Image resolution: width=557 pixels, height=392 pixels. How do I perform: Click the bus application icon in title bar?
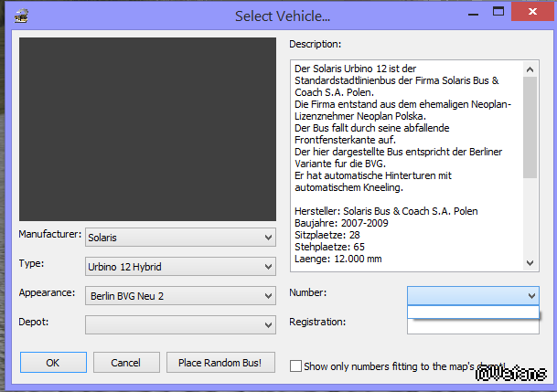pos(21,16)
